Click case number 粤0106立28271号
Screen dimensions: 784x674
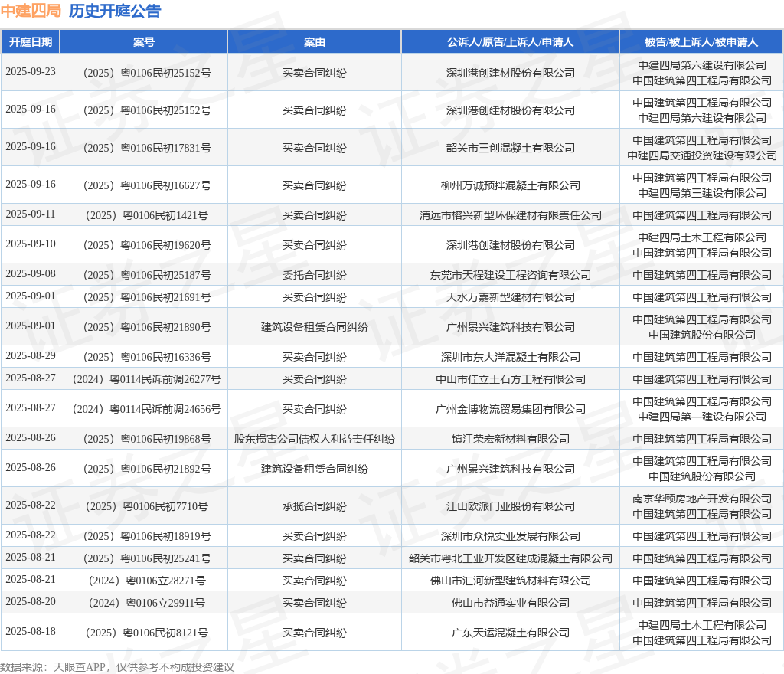(x=165, y=581)
